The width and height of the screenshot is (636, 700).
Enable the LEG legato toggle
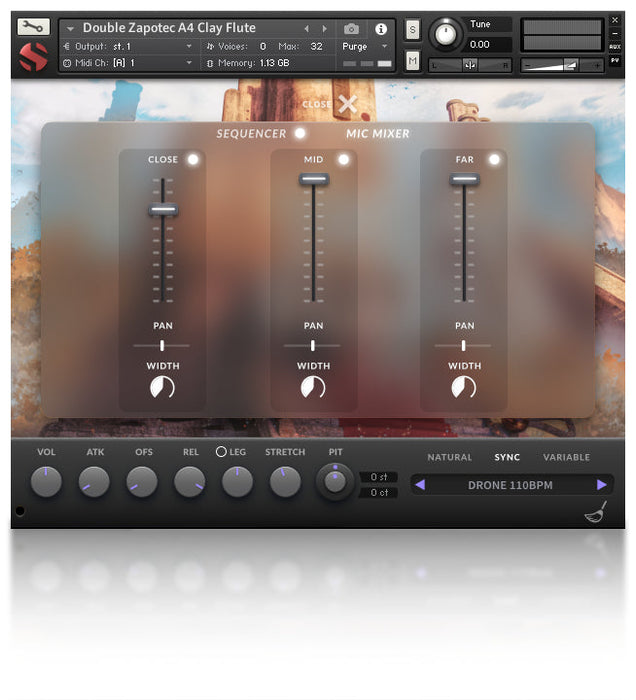coord(221,452)
